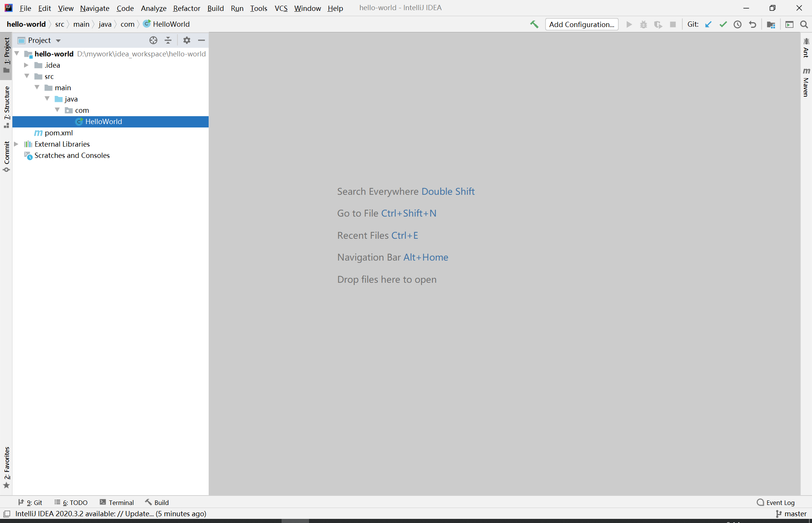The width and height of the screenshot is (812, 523).
Task: Collapse the com package arrow
Action: pyautogui.click(x=58, y=110)
